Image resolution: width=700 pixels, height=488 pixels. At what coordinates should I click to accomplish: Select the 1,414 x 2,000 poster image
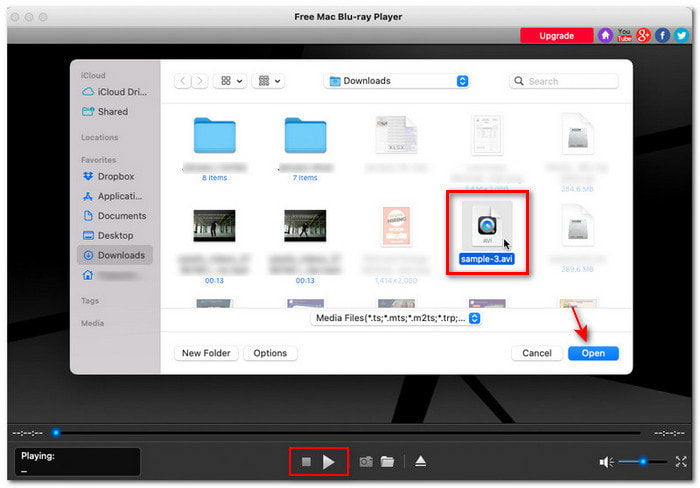(396, 226)
